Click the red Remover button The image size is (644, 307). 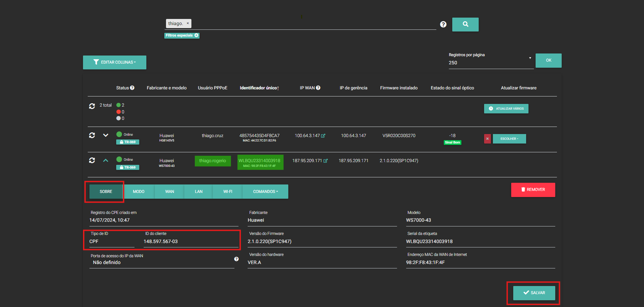[x=533, y=190]
